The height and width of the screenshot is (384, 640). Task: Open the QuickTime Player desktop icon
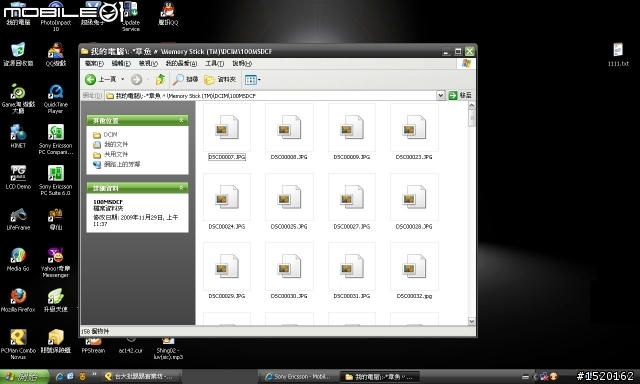(56, 99)
